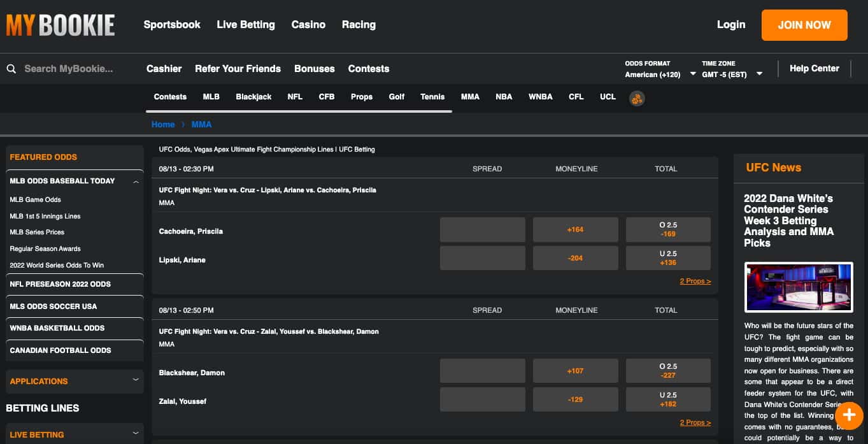Click the UFC News heading
The height and width of the screenshot is (444, 868).
774,168
